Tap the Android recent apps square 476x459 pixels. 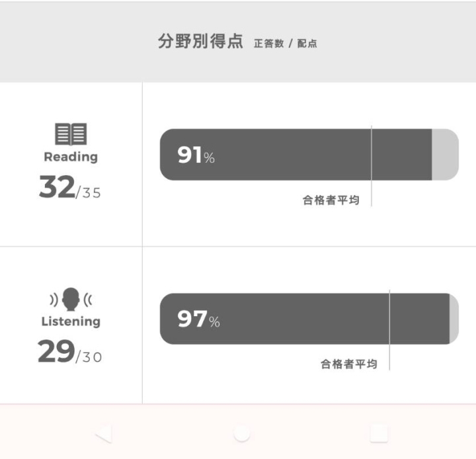[379, 433]
